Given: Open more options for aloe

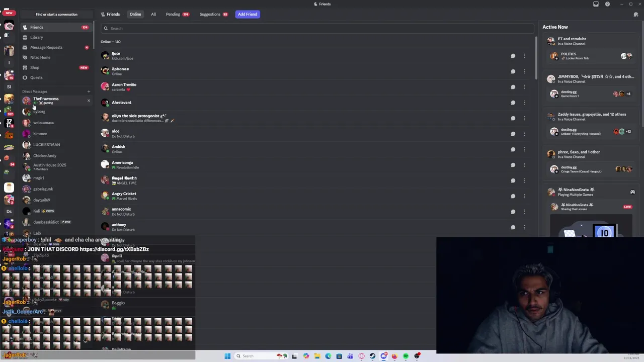Looking at the screenshot, I should pos(524,134).
